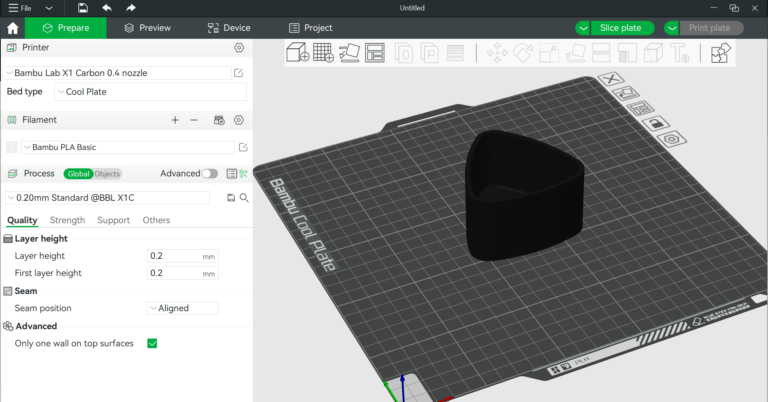Open the Support settings tab
The width and height of the screenshot is (768, 402).
[x=114, y=220]
